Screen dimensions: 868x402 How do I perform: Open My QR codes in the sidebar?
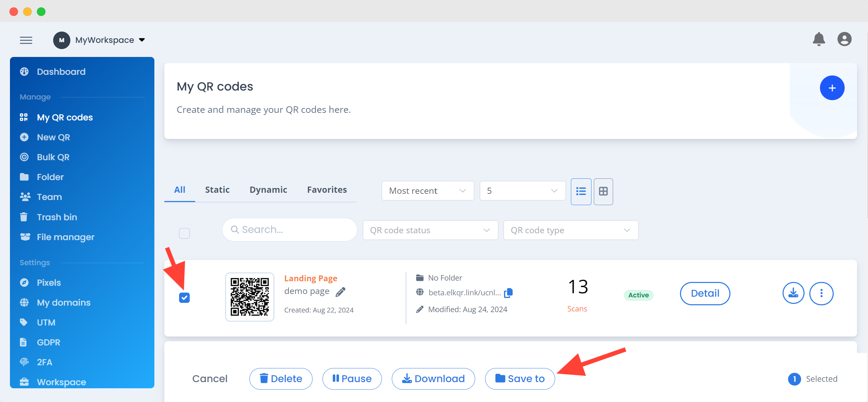(64, 117)
